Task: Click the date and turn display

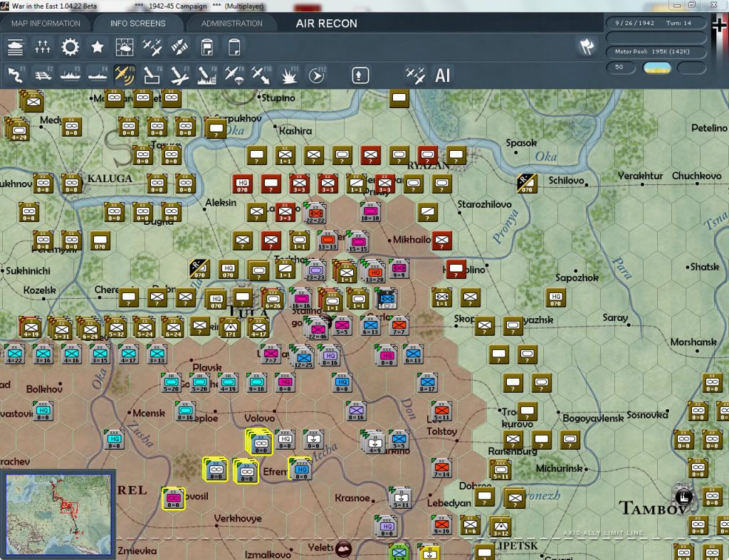Action: [x=656, y=23]
